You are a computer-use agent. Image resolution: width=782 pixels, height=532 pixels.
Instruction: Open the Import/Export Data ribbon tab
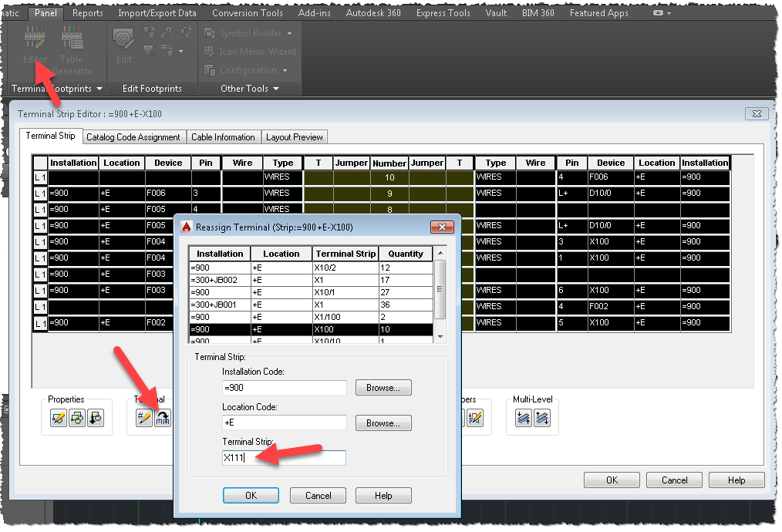(x=157, y=13)
